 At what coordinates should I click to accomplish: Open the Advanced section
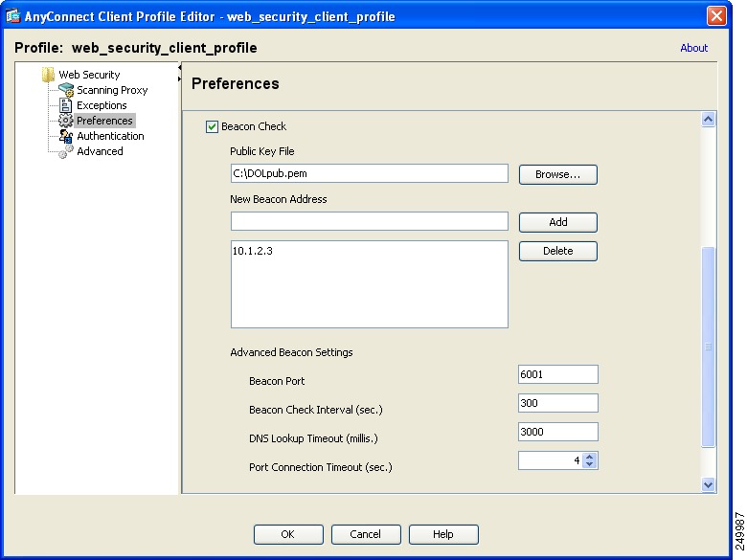tap(100, 151)
